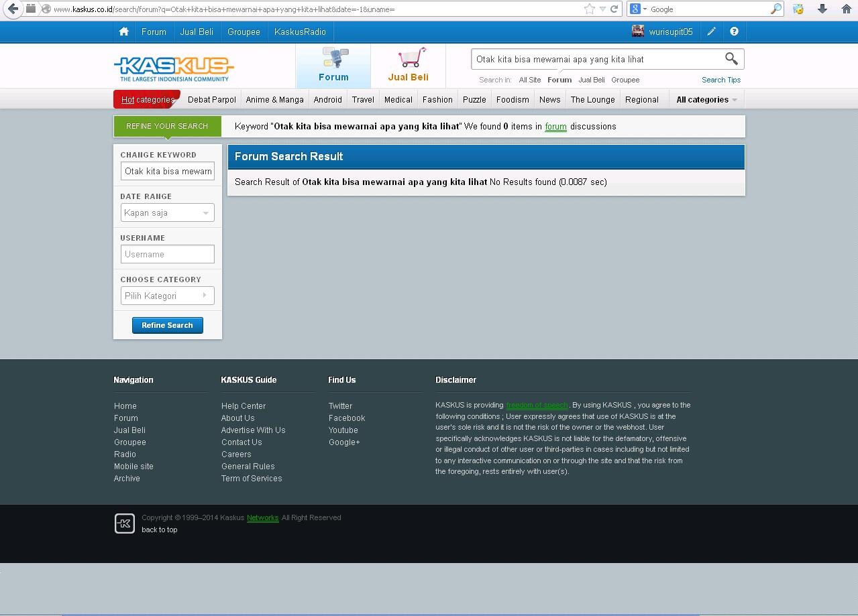Open Term of Services footer link

coord(252,478)
